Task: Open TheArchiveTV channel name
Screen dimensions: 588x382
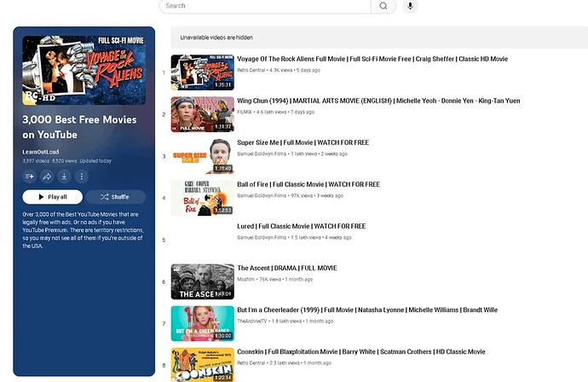Action: click(x=252, y=321)
